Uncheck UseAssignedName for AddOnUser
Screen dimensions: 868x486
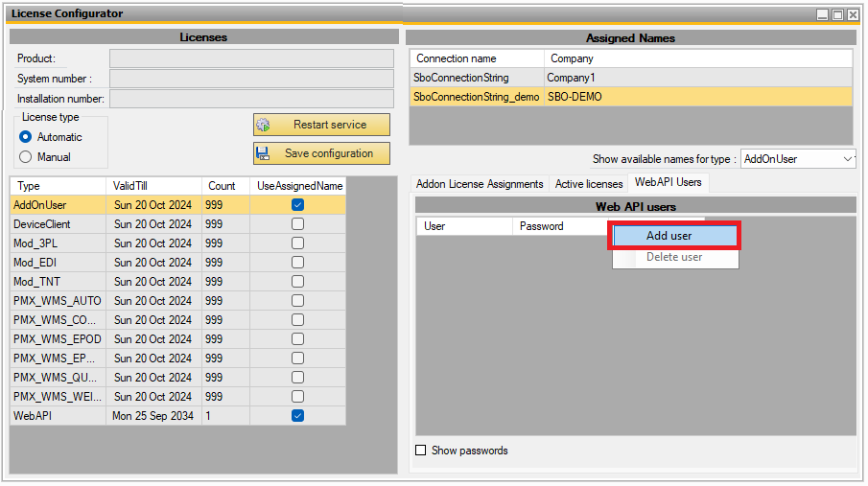297,205
